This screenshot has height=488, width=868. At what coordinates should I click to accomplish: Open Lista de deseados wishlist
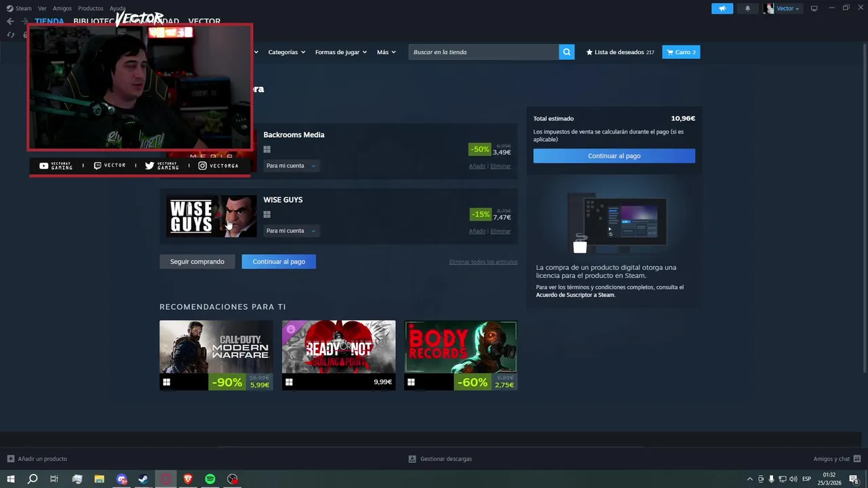(620, 52)
